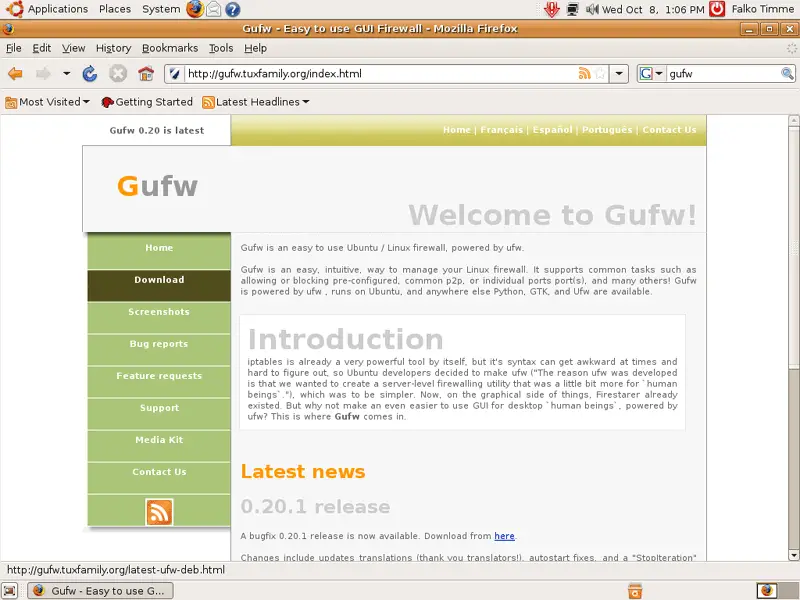
Task: Click the site identity icon in address bar
Action: [x=174, y=74]
